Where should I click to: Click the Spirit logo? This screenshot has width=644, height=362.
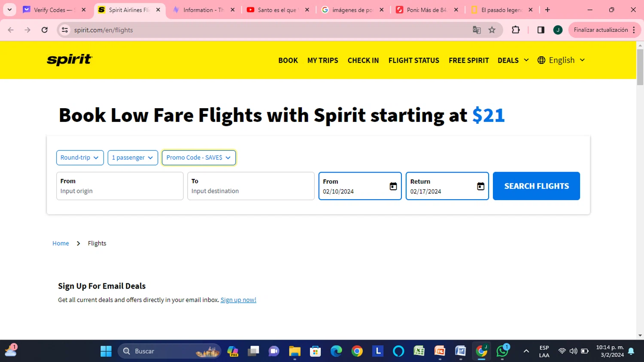[70, 60]
